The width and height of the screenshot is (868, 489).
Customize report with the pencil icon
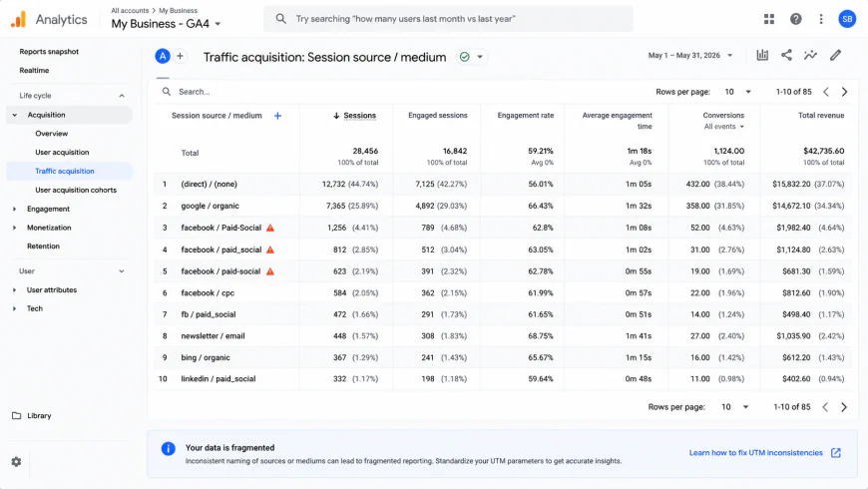point(835,55)
